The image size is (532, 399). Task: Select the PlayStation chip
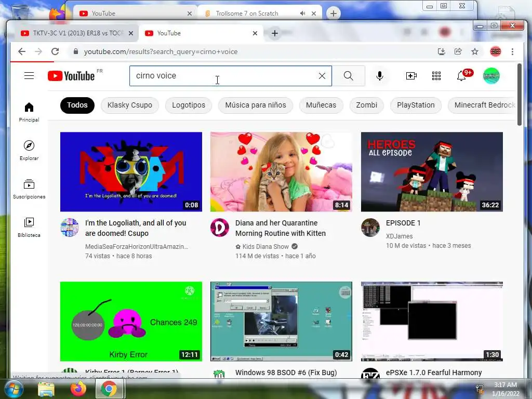(416, 105)
